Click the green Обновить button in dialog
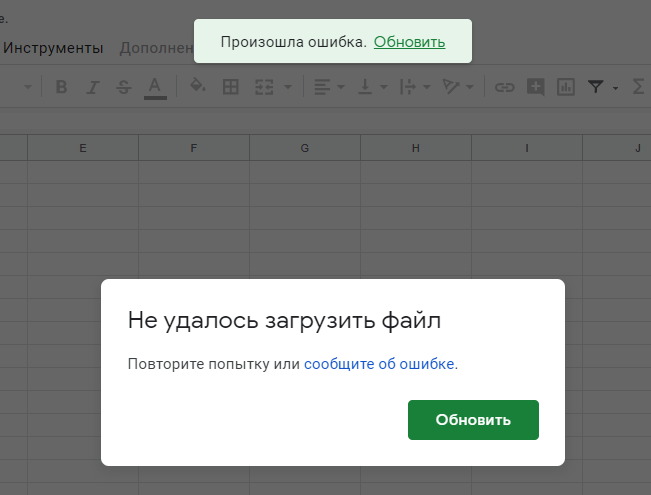 (x=473, y=420)
